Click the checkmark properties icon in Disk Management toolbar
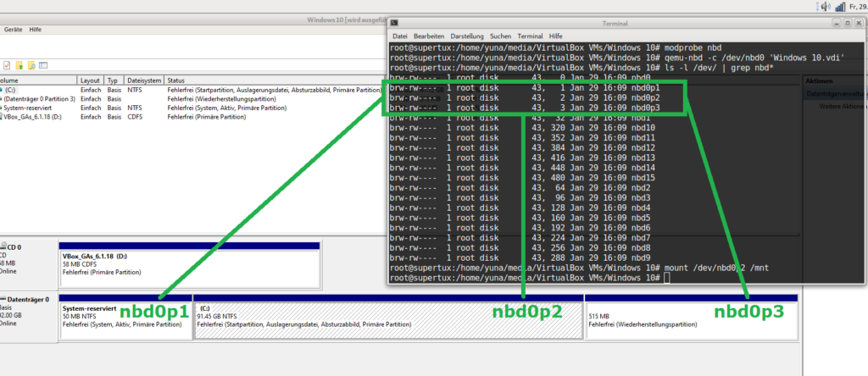 [7, 65]
